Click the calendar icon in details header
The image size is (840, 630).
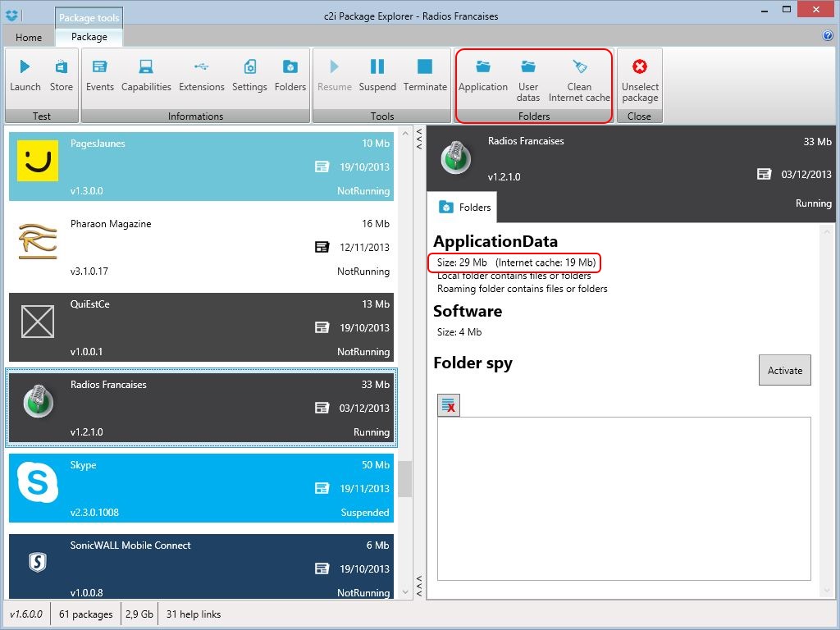[764, 174]
